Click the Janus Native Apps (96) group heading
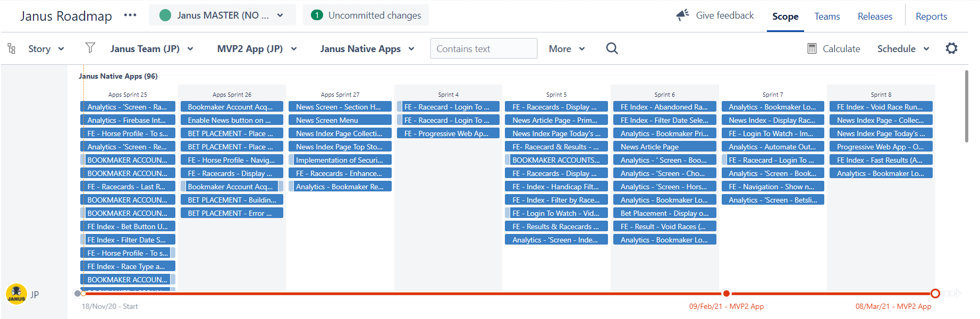The height and width of the screenshot is (319, 980). pyautogui.click(x=118, y=76)
